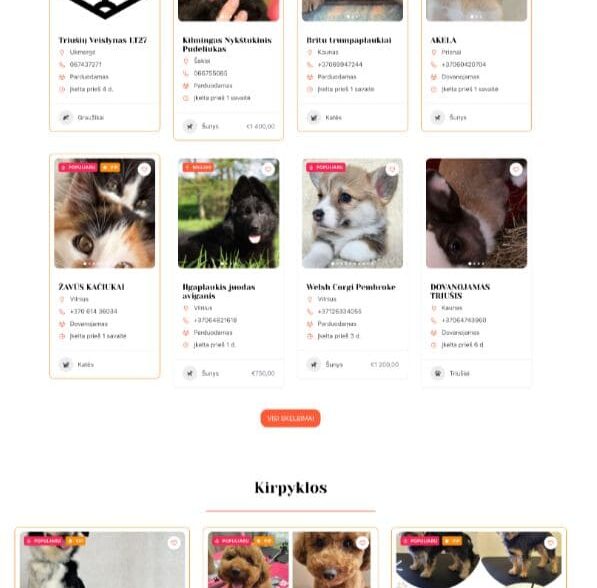Click the Šunys category icon under Ilgaplaukis aviganis
The image size is (597, 588).
point(190,373)
